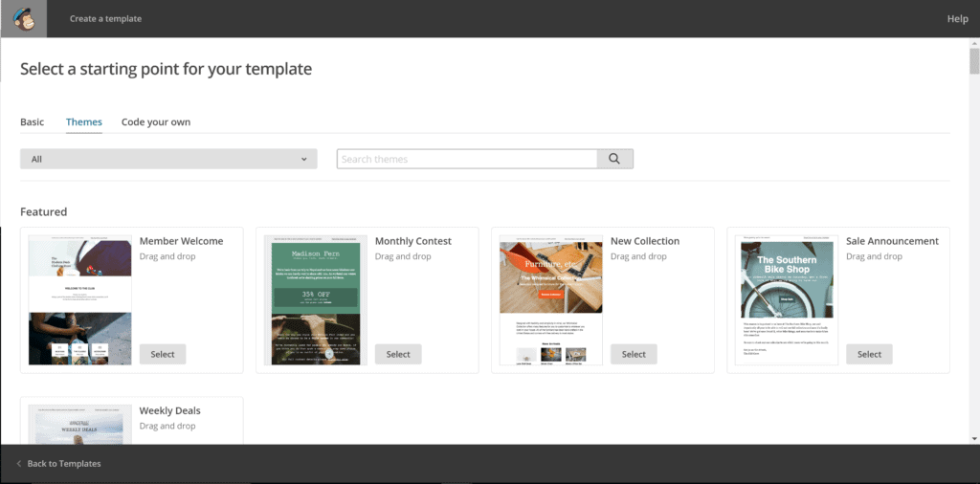
Task: Click the Create a template header text
Action: click(105, 19)
